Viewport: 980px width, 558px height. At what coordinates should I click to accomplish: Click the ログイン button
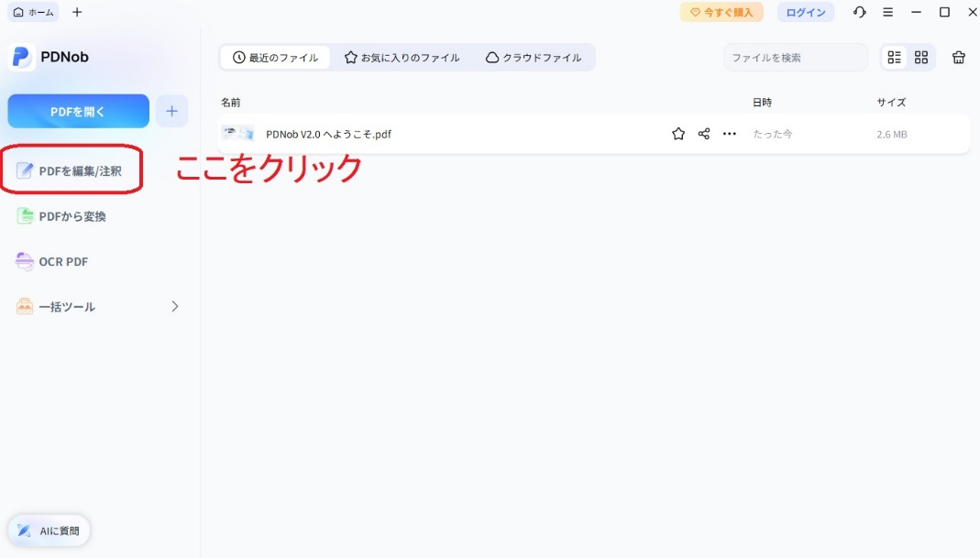(x=805, y=12)
